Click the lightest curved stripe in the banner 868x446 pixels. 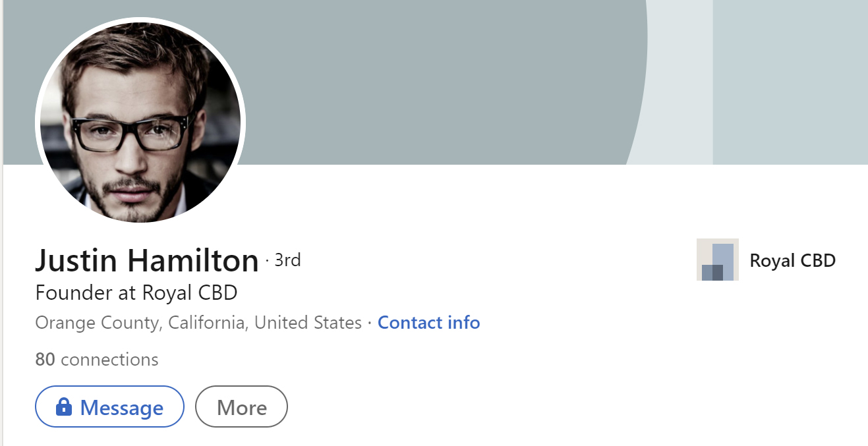click(x=679, y=79)
